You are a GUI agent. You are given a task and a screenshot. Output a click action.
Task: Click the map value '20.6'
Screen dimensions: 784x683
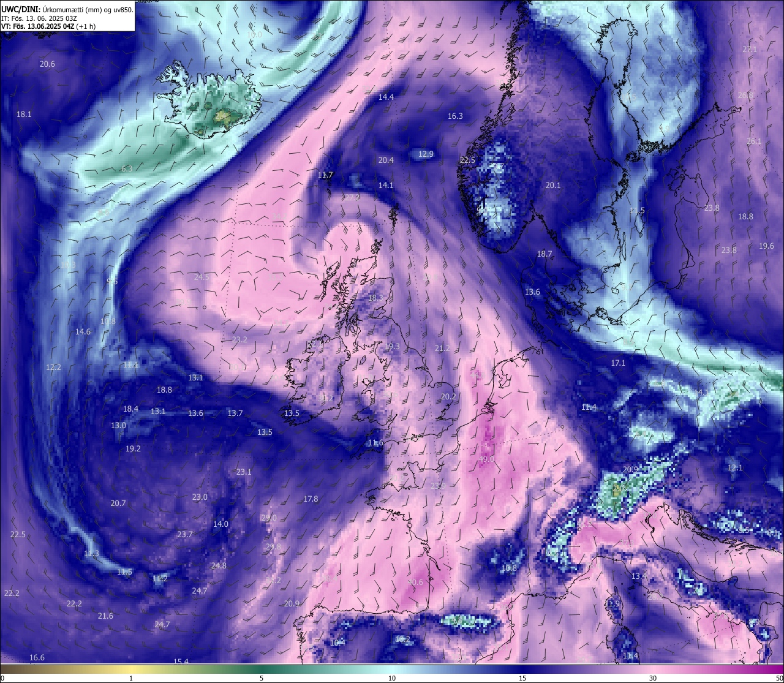click(x=47, y=64)
